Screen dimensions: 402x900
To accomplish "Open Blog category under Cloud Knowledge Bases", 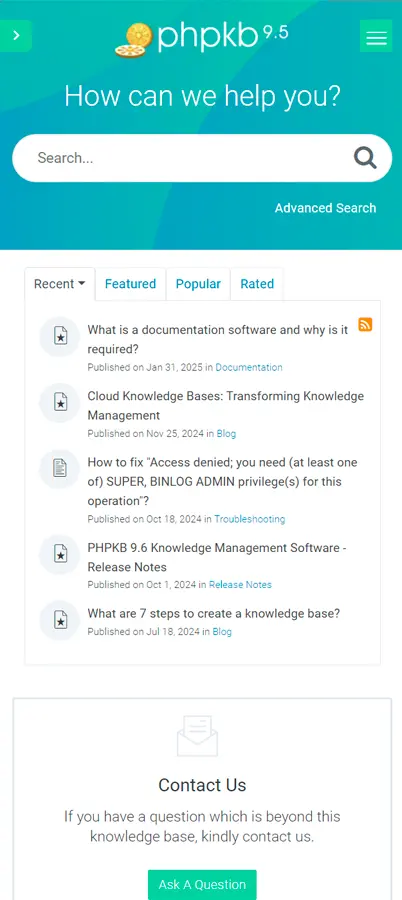I will point(226,433).
